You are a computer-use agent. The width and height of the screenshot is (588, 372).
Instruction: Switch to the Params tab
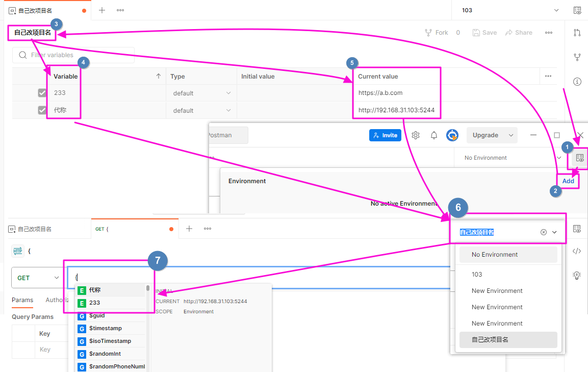point(22,300)
